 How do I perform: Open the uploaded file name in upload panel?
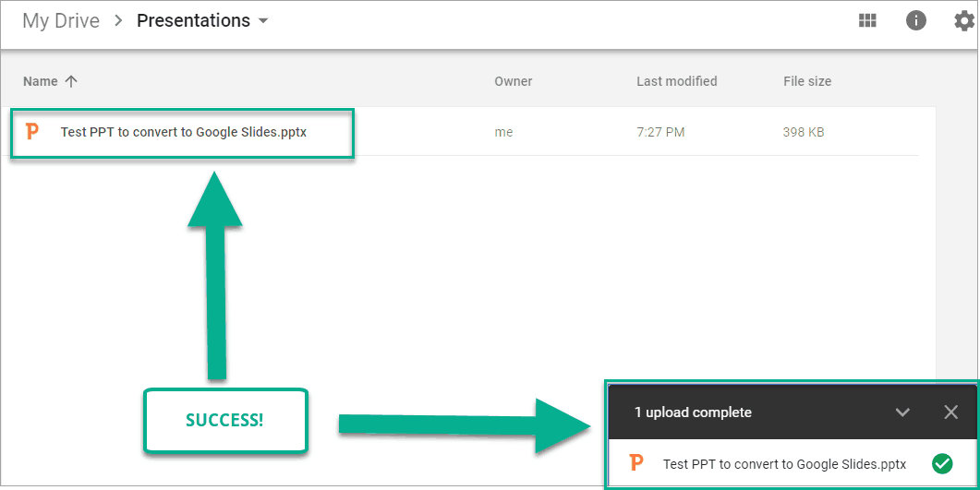784,464
